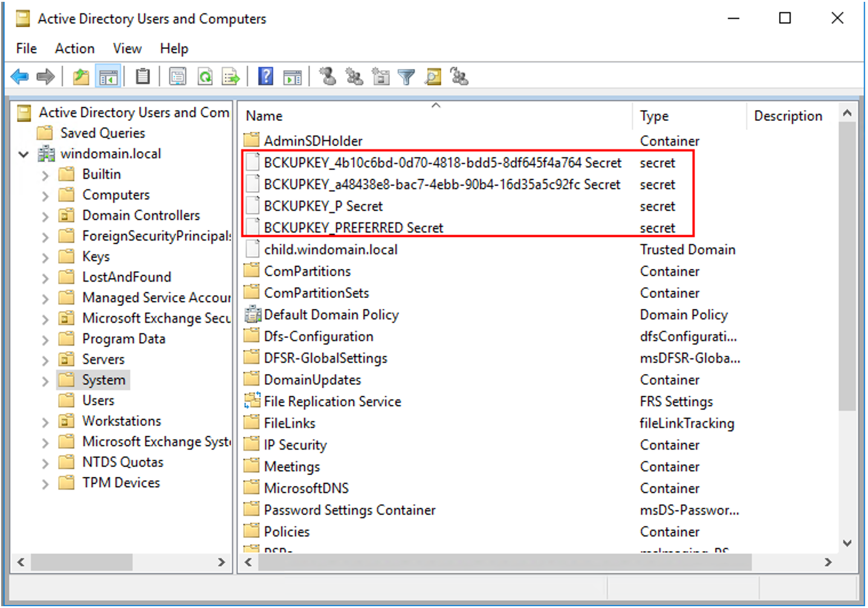Screen dimensions: 868x608
Task: Open Properties via toolbar sheet icon
Action: pyautogui.click(x=178, y=77)
